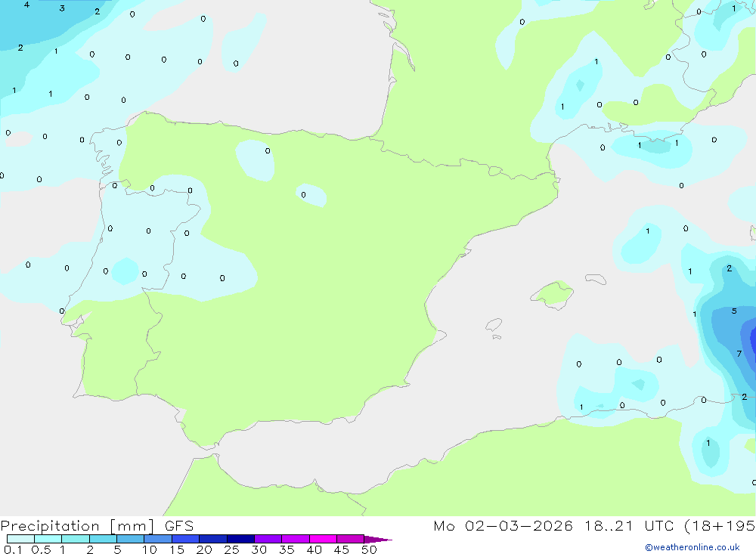This screenshot has width=756, height=554.
Task: Select the 5–10 mm legend swatch
Action: (x=131, y=539)
